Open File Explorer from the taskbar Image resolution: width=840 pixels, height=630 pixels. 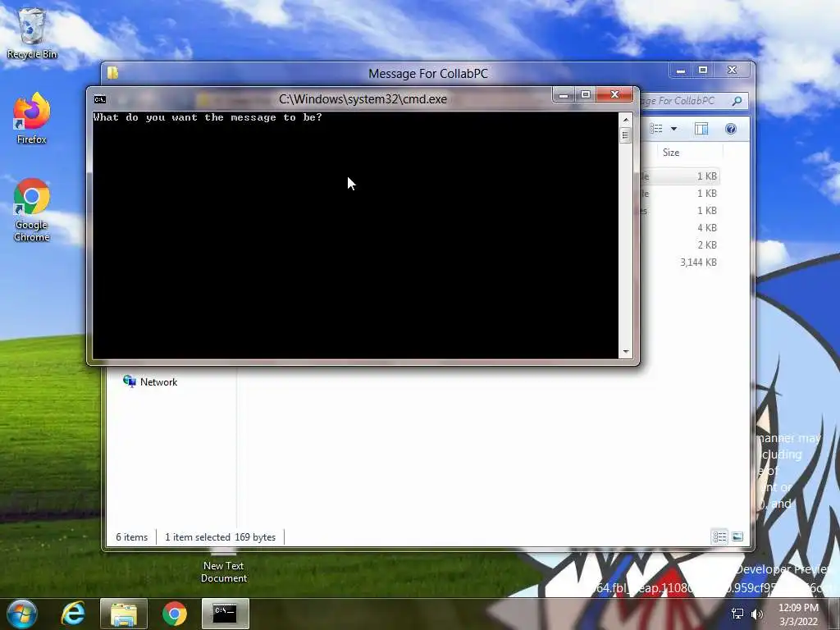[x=124, y=614]
